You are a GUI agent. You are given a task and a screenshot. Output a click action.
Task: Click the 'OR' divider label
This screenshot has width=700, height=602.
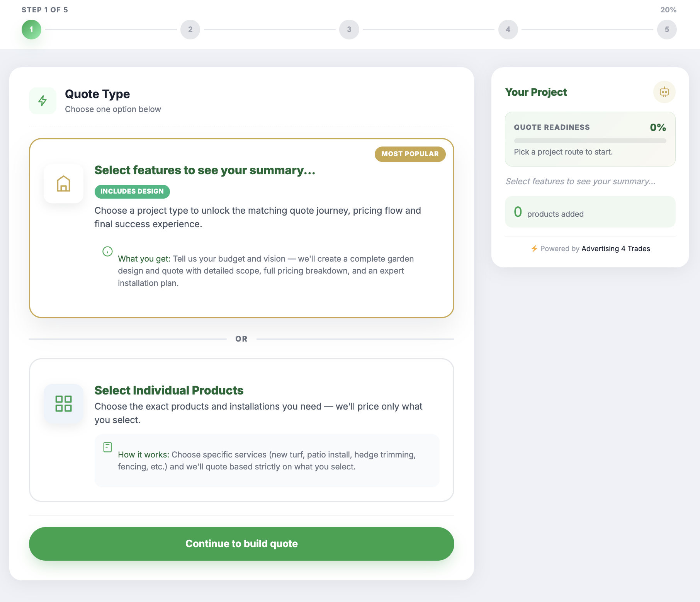coord(241,339)
